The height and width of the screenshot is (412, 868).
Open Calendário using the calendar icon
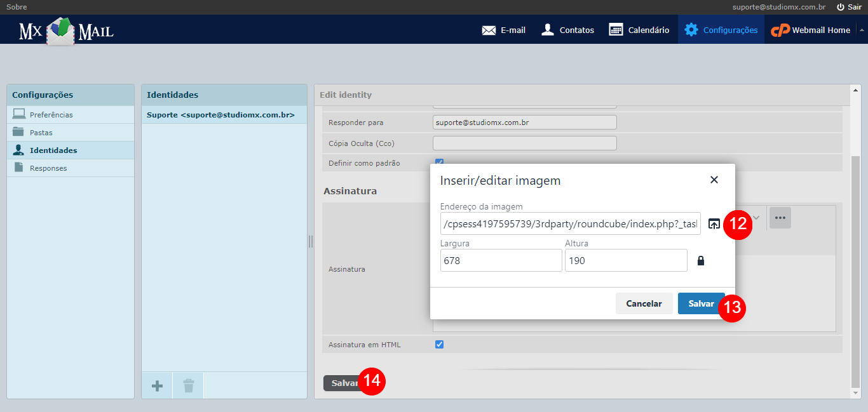pyautogui.click(x=616, y=29)
